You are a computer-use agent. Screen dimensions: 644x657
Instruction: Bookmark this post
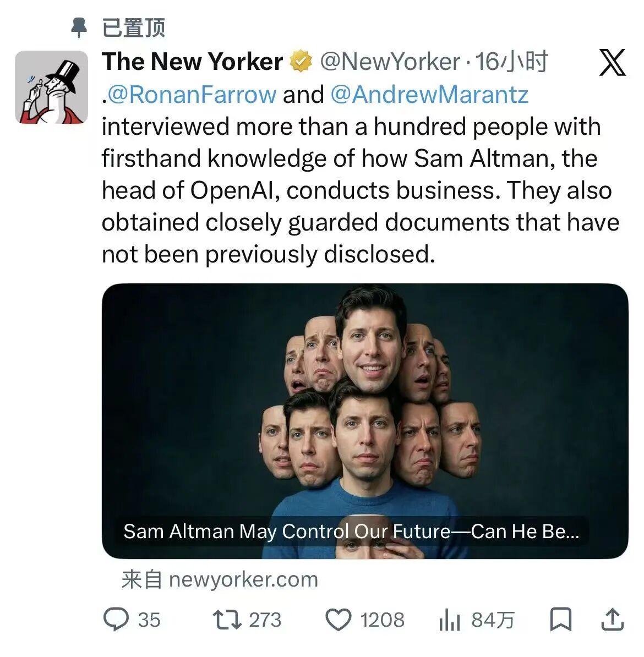click(x=561, y=620)
